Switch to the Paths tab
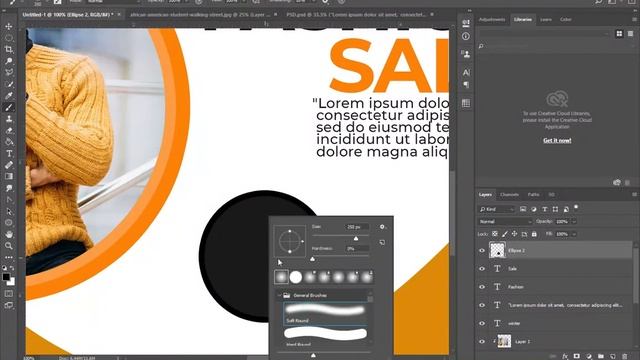 (533, 195)
